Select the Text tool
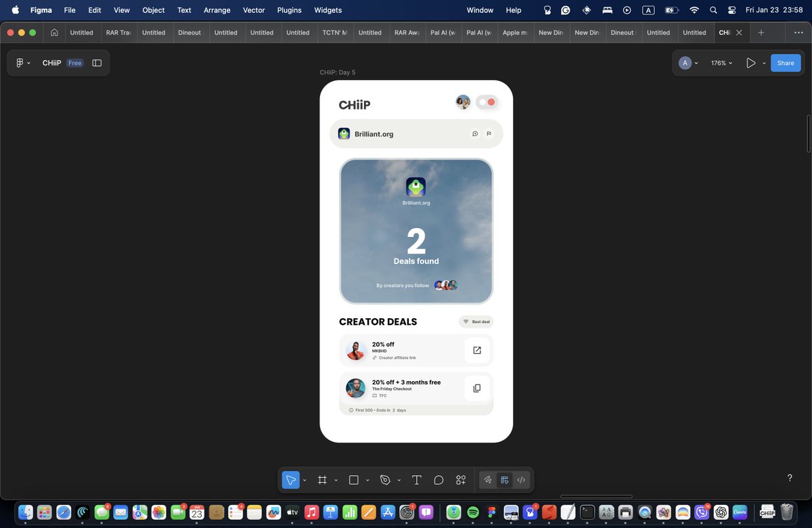Screen dimensions: 812x528 417,480
